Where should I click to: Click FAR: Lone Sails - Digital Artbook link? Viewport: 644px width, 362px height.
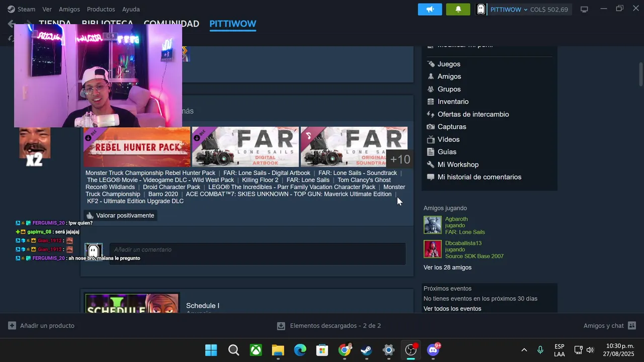point(267,173)
